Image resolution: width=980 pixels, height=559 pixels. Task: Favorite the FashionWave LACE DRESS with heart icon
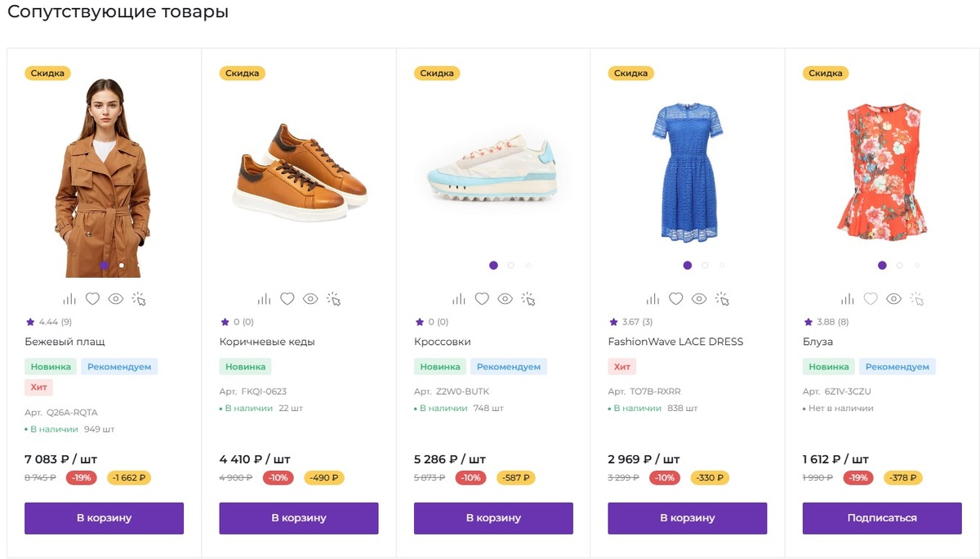[675, 299]
